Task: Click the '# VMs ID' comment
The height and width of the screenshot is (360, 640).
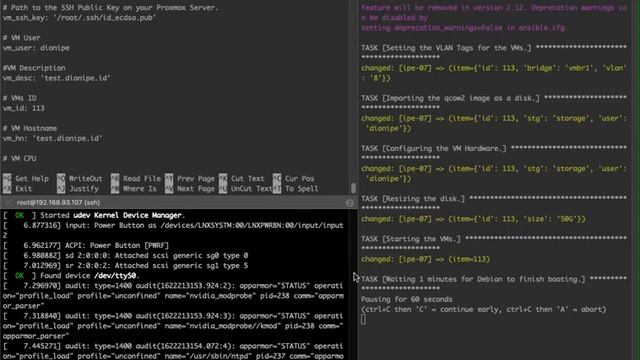Action: (x=20, y=98)
